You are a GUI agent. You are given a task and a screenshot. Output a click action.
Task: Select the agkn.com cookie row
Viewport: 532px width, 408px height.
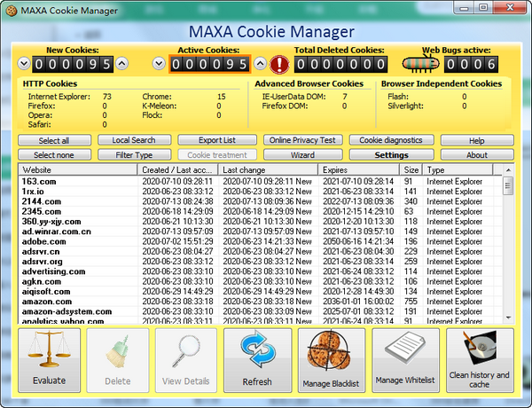260,281
